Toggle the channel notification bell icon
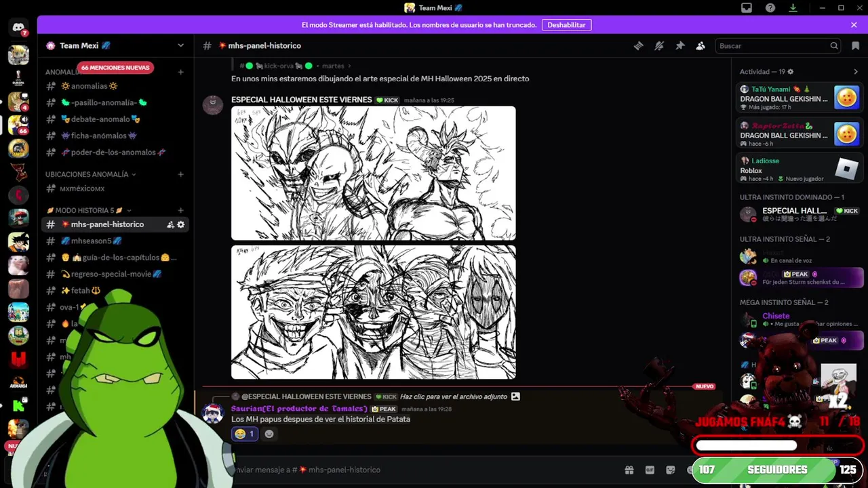 (x=659, y=45)
